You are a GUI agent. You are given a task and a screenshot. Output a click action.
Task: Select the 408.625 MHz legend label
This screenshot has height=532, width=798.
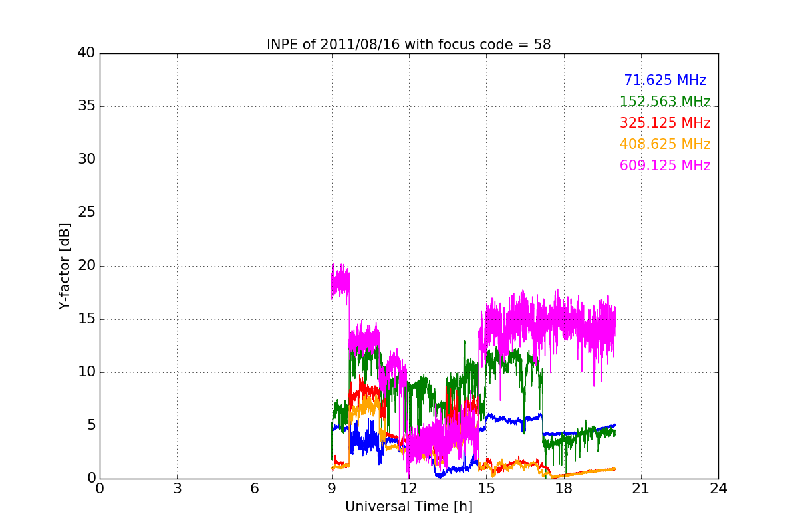(x=665, y=144)
